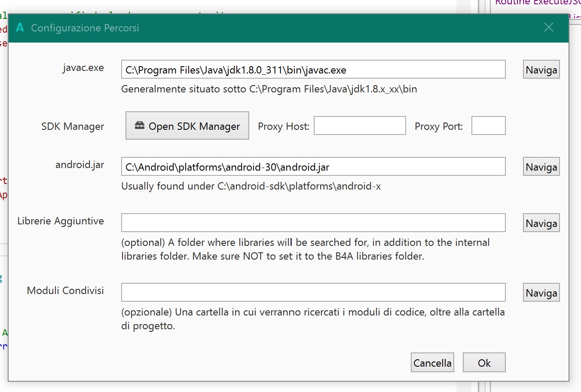Close the Configurazione Percorsi dialog
The width and height of the screenshot is (581, 392).
(548, 28)
